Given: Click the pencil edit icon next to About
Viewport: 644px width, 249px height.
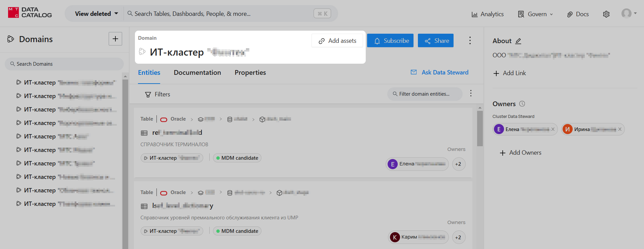Looking at the screenshot, I should pyautogui.click(x=518, y=41).
